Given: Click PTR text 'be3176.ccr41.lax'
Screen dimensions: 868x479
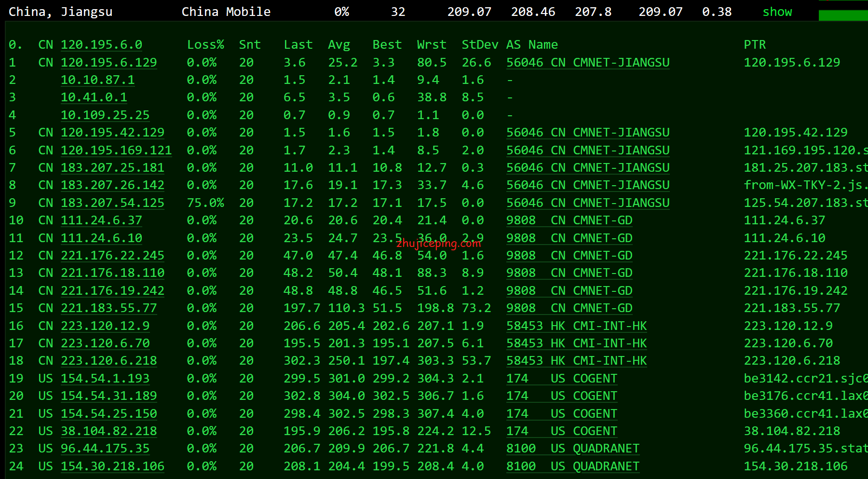Looking at the screenshot, I should [805, 396].
